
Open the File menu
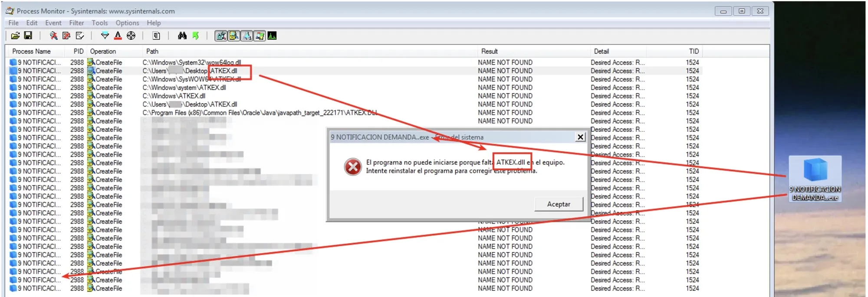point(13,23)
